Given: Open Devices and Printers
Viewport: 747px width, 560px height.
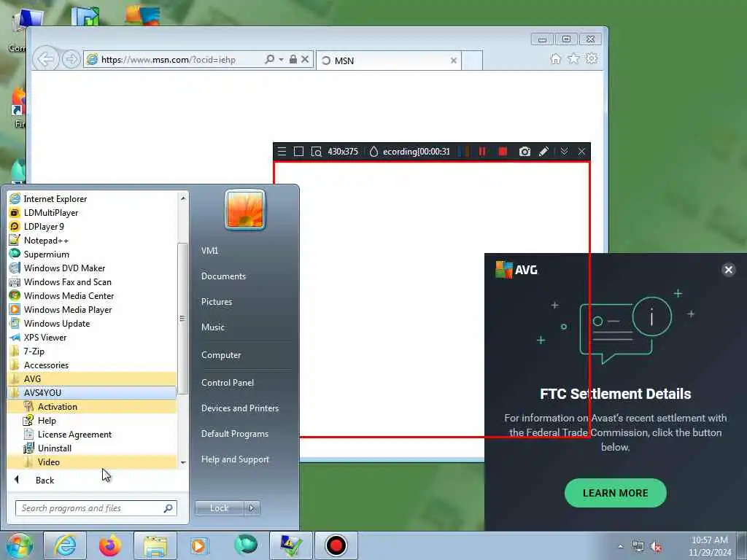Looking at the screenshot, I should (x=239, y=408).
